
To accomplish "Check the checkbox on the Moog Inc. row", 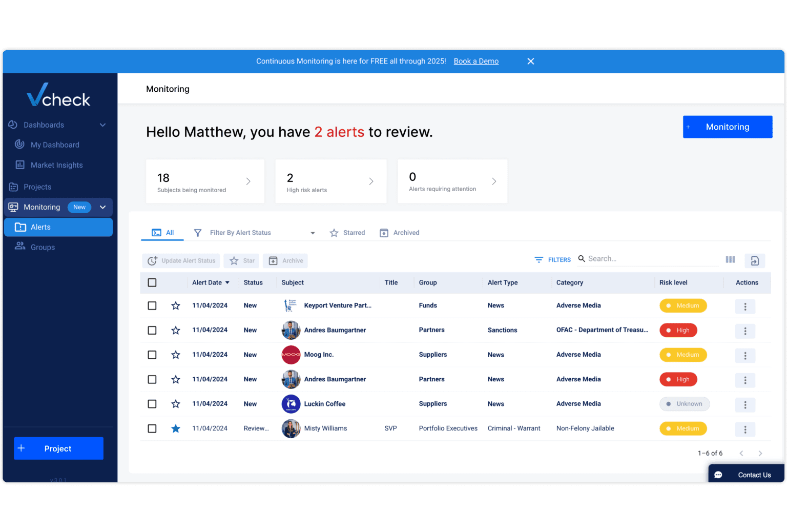I will [x=152, y=355].
